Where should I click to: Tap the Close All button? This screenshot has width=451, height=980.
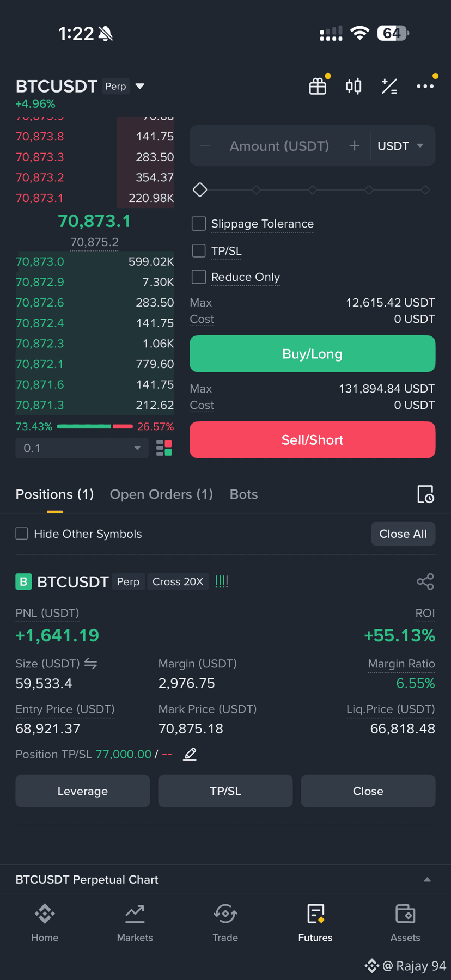point(403,534)
